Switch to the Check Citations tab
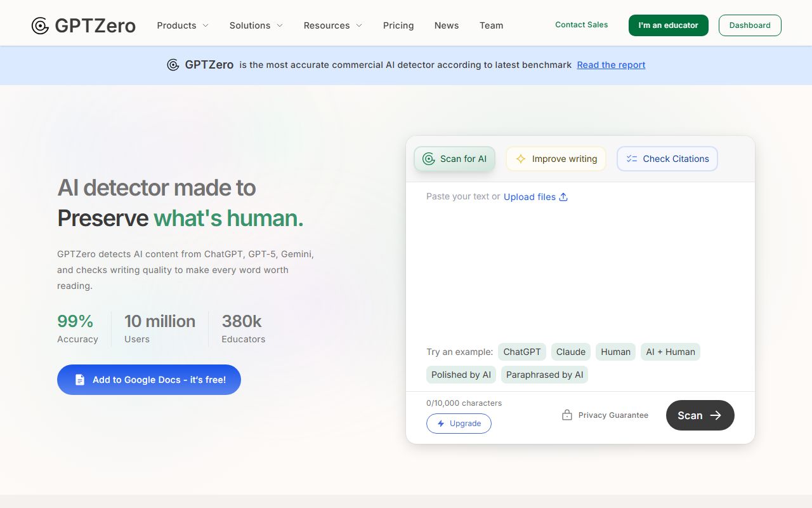Image resolution: width=812 pixels, height=508 pixels. 667,159
